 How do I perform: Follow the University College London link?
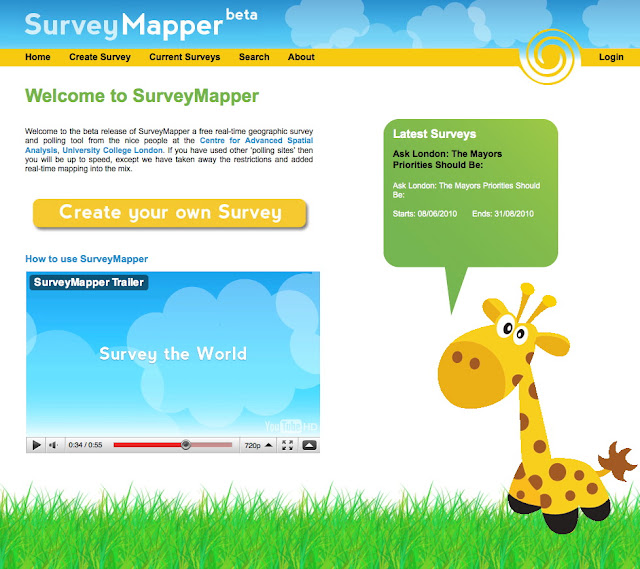click(x=112, y=150)
